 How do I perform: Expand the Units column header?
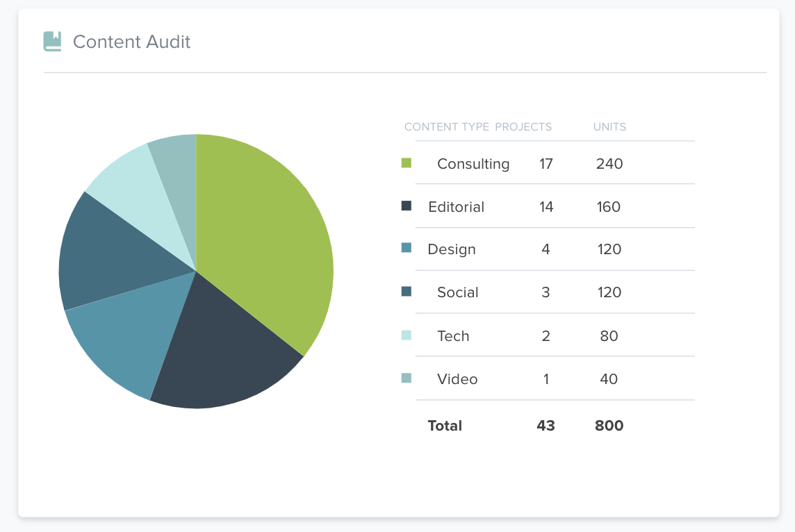(609, 127)
